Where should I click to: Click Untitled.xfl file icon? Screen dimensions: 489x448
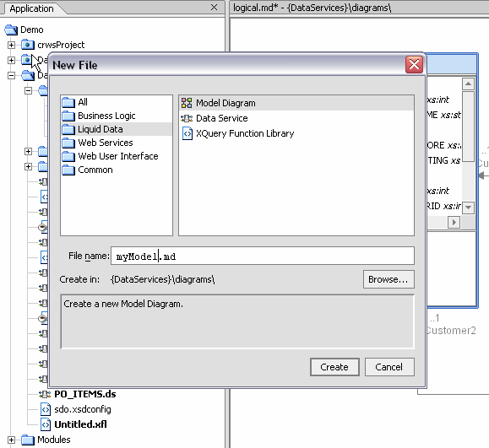46,424
